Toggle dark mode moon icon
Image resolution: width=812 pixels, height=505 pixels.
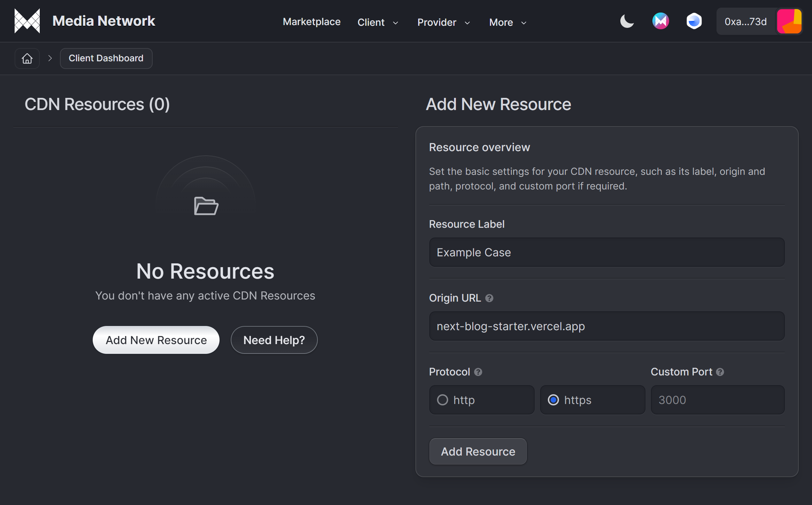pyautogui.click(x=627, y=22)
